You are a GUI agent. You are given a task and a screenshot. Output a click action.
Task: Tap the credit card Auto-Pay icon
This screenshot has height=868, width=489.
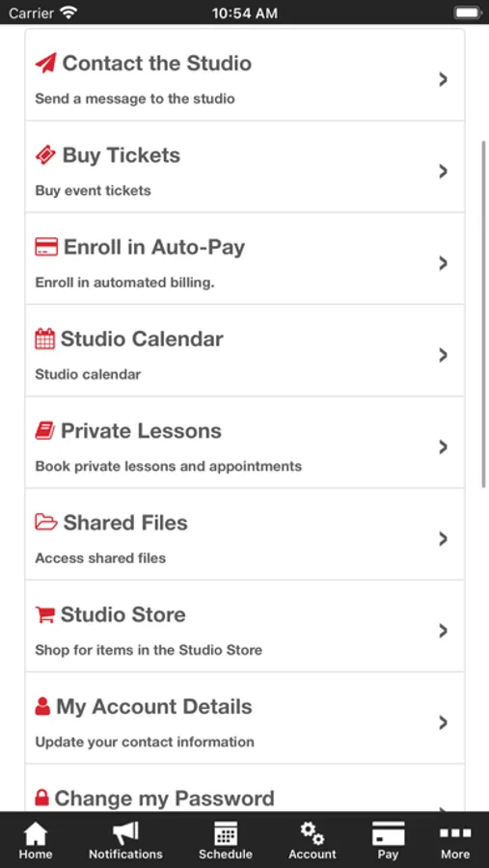[46, 247]
